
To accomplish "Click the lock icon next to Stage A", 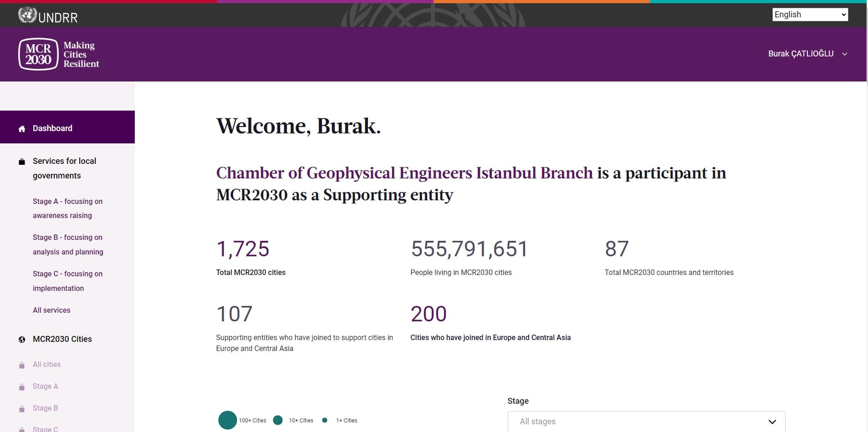I will point(22,387).
